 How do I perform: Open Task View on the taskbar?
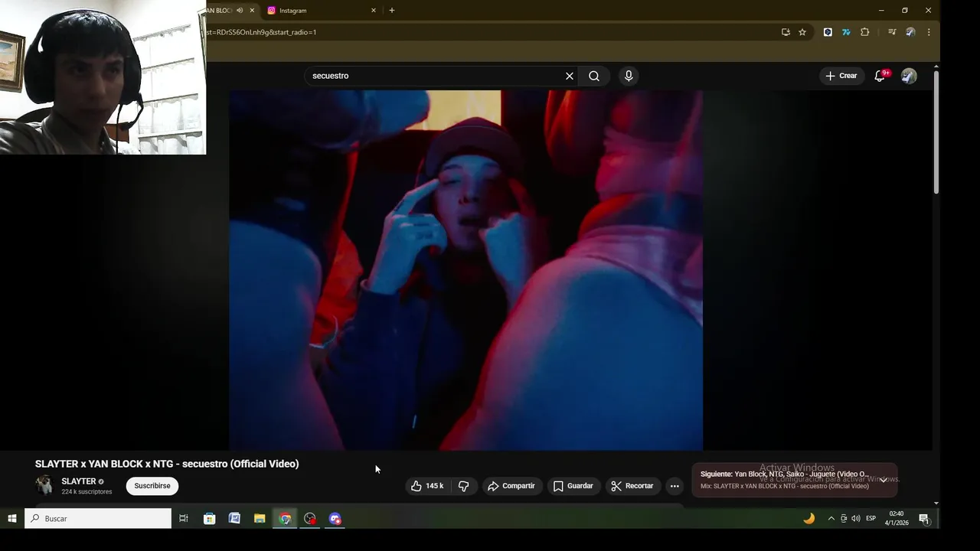point(184,518)
